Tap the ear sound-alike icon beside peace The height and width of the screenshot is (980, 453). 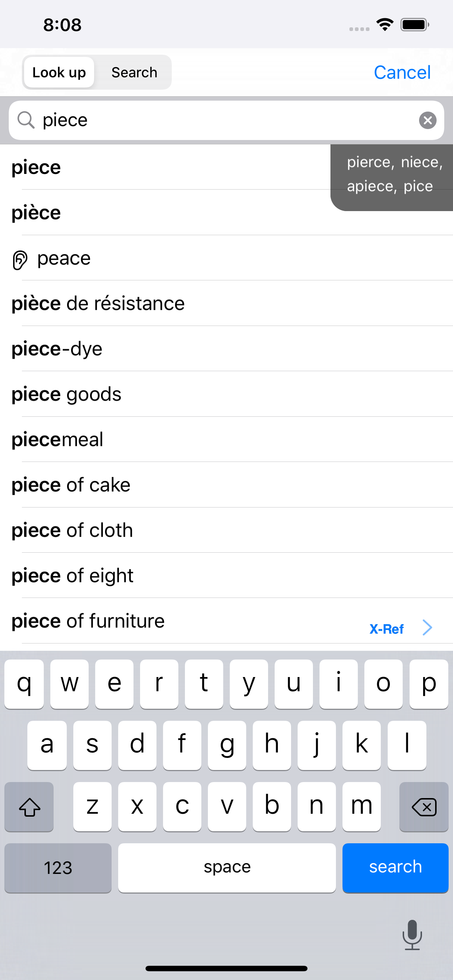click(x=20, y=260)
